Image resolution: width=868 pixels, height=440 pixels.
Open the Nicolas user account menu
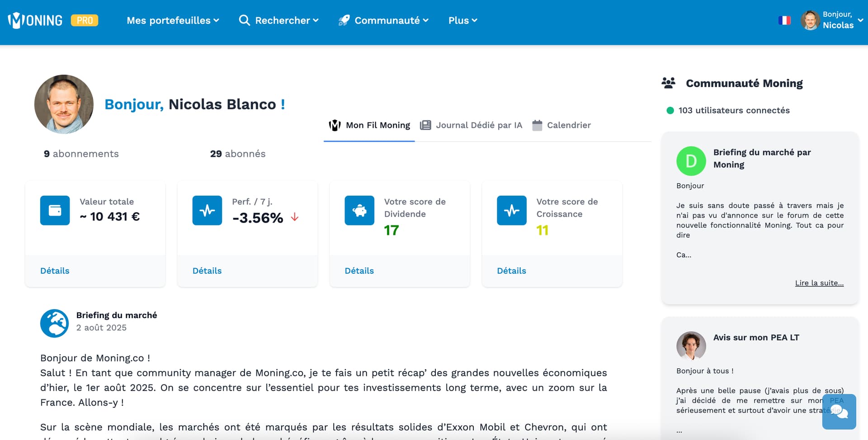pos(832,20)
